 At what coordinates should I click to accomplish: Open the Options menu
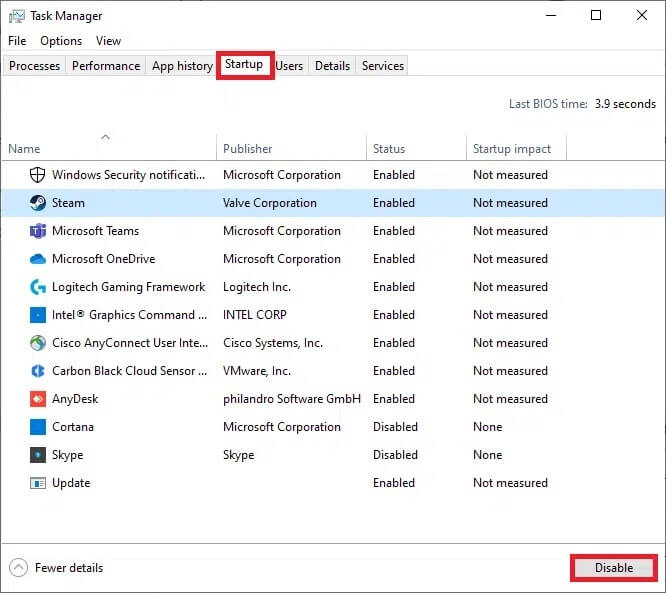[61, 41]
